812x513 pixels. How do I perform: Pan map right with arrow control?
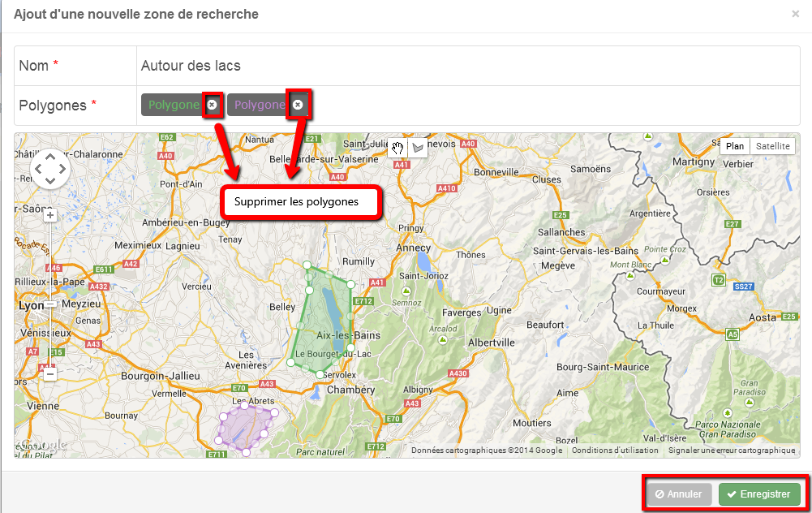62,169
